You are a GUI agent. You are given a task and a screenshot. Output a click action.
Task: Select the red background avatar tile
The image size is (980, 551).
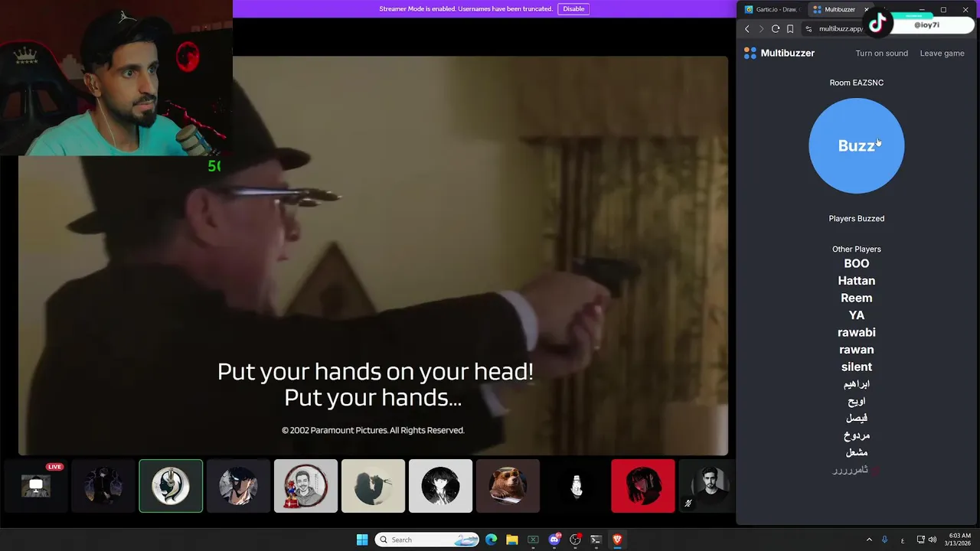click(x=643, y=485)
